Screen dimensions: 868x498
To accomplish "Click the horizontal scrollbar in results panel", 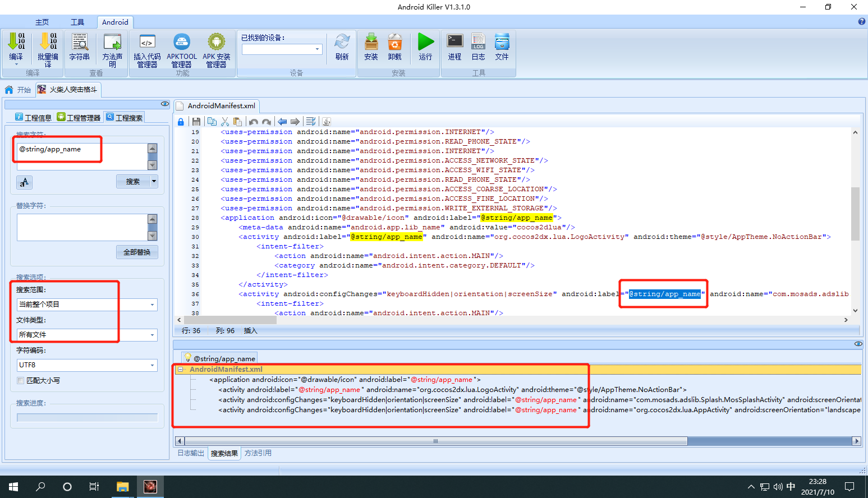I will [x=518, y=441].
